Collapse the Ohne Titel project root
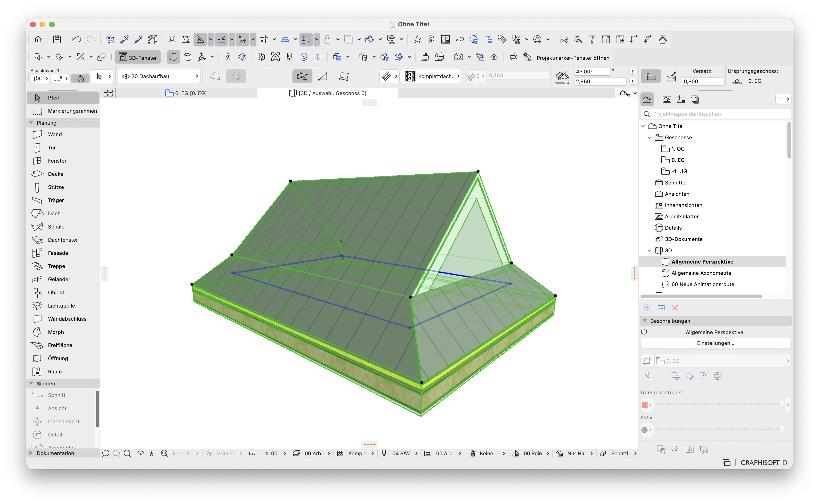 643,126
